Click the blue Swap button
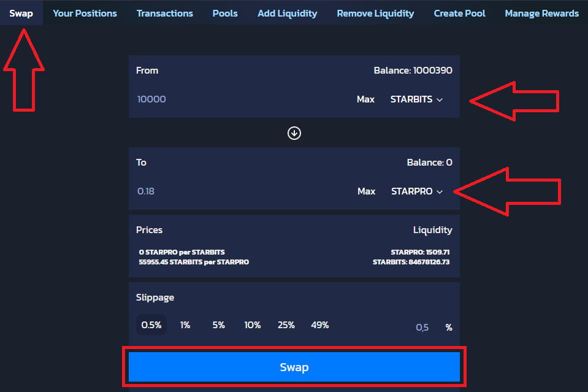This screenshot has width=588, height=392. [294, 367]
